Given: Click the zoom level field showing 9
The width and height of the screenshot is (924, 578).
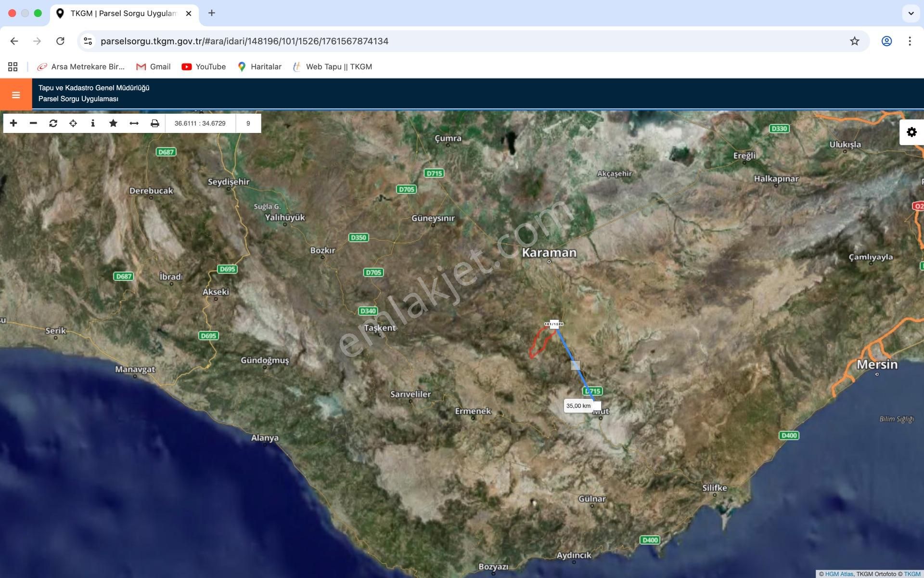Looking at the screenshot, I should point(248,123).
